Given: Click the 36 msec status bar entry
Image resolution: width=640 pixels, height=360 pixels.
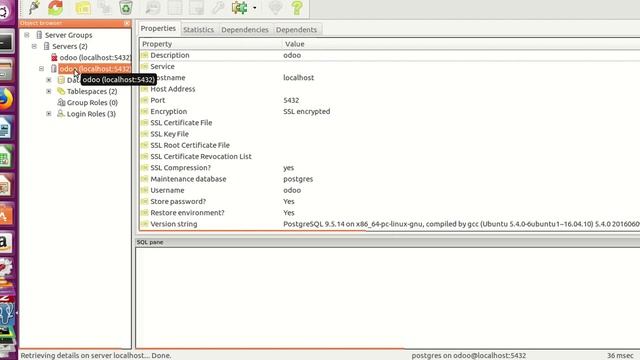Looking at the screenshot, I should (x=620, y=356).
